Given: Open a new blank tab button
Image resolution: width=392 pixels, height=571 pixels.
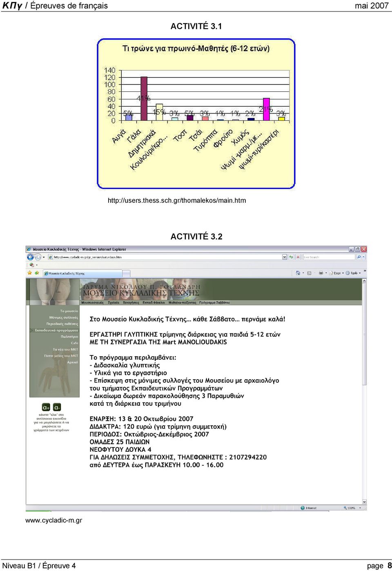Looking at the screenshot, I should 127,273.
